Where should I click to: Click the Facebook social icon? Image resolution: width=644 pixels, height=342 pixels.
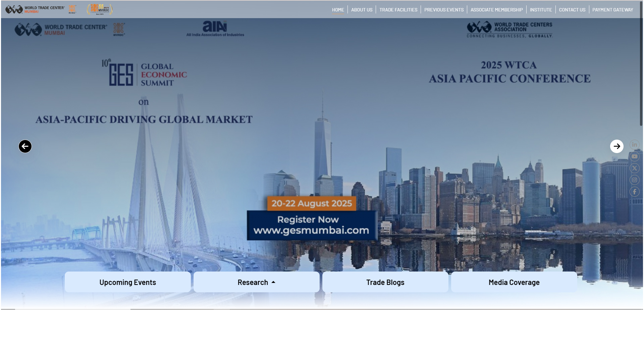coord(634,192)
